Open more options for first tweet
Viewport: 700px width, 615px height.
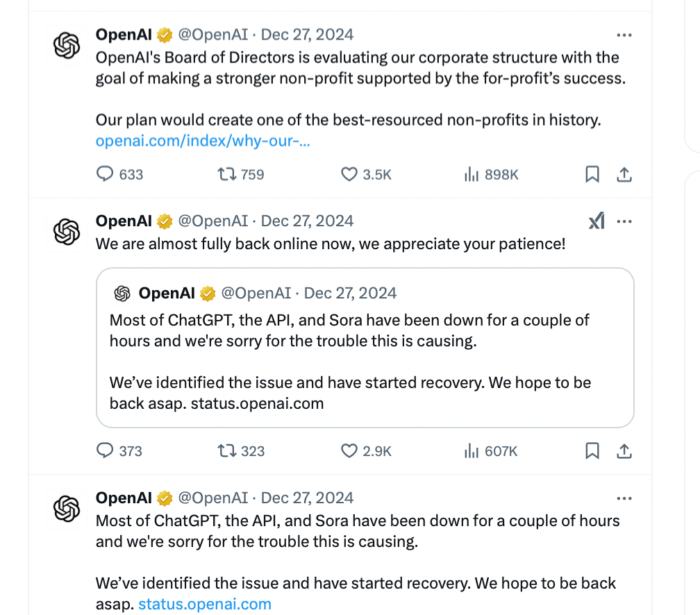(624, 35)
